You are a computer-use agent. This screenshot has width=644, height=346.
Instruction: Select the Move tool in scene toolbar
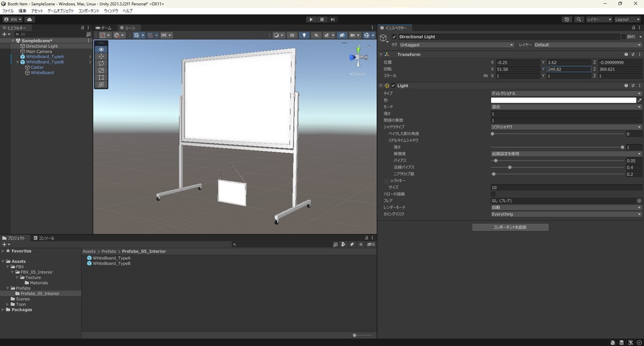[101, 56]
